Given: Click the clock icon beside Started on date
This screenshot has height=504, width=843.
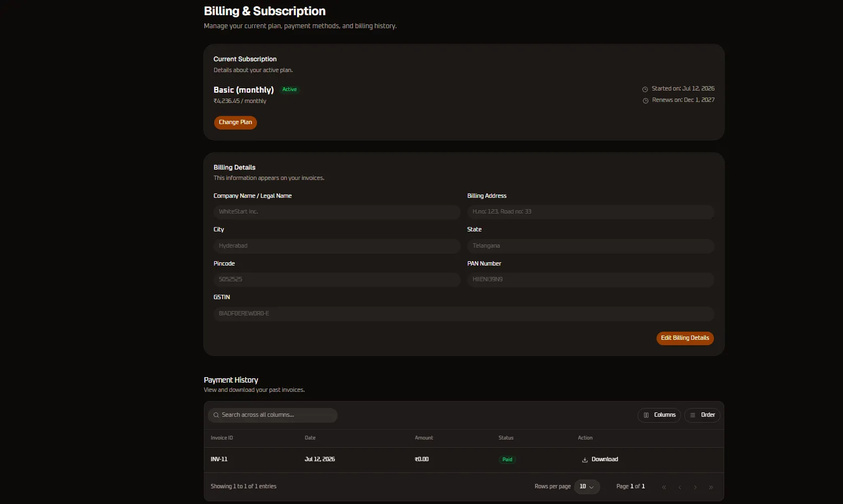Looking at the screenshot, I should point(645,89).
